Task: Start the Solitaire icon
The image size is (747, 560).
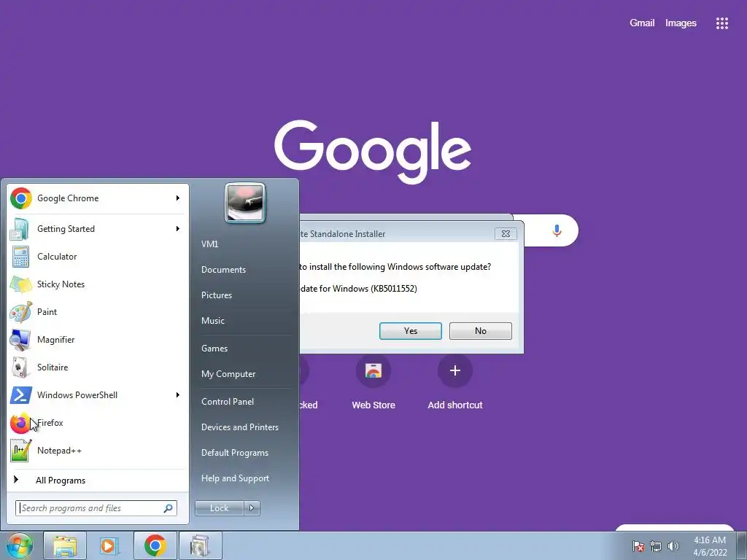Action: coord(21,367)
